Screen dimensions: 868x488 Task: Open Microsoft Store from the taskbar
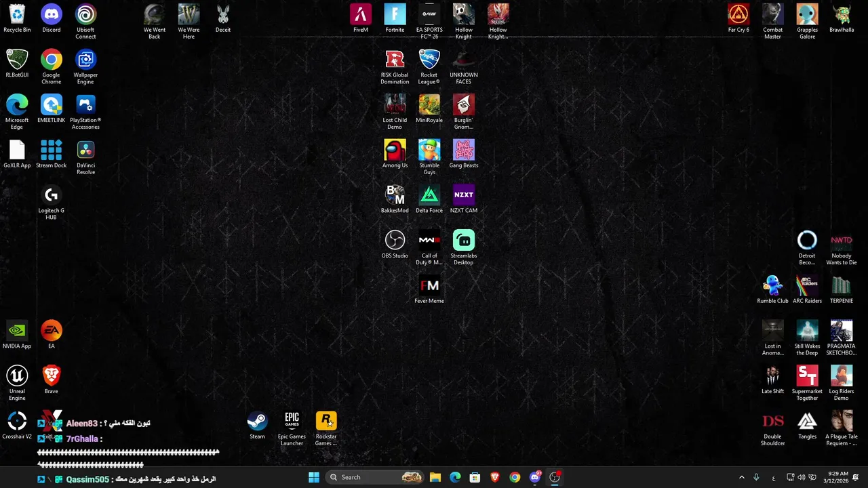click(475, 477)
